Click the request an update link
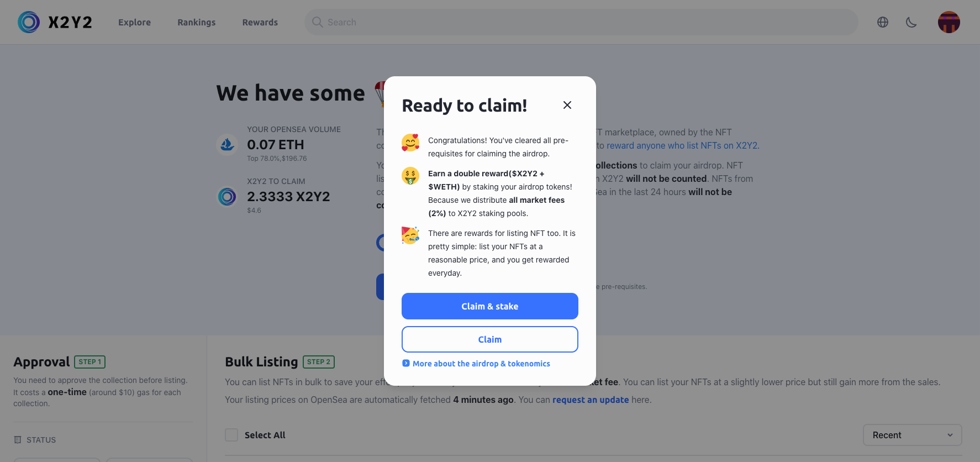 [591, 400]
